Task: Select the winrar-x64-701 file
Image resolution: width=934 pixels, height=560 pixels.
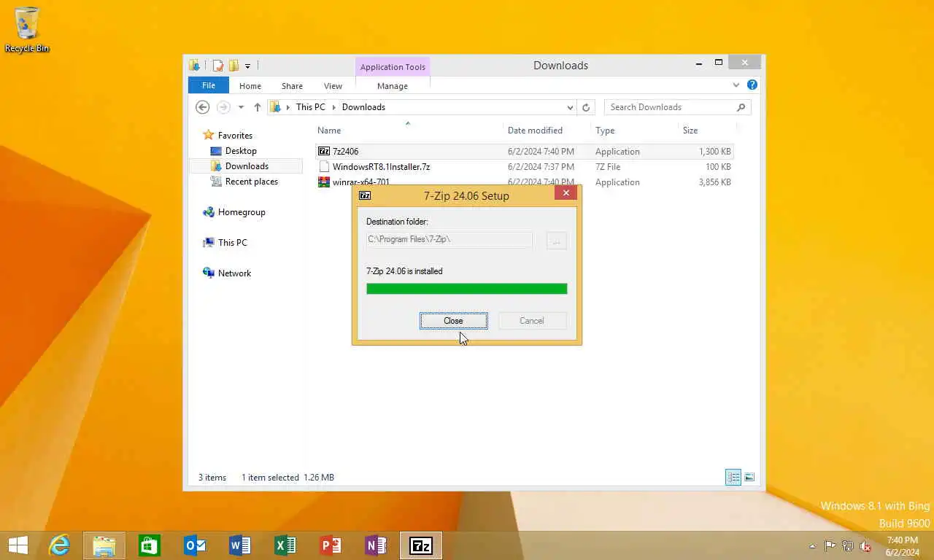Action: tap(525, 182)
